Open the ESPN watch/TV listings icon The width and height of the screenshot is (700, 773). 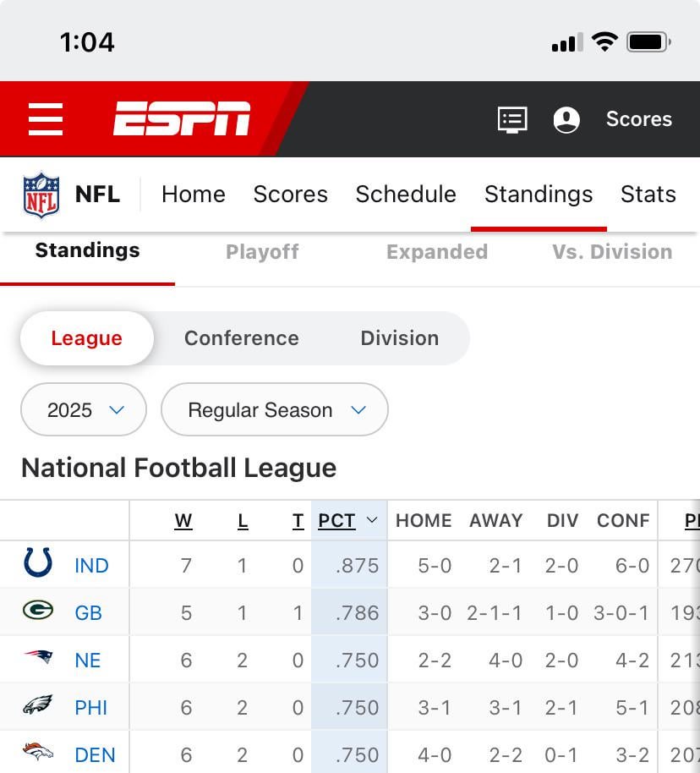pos(511,119)
